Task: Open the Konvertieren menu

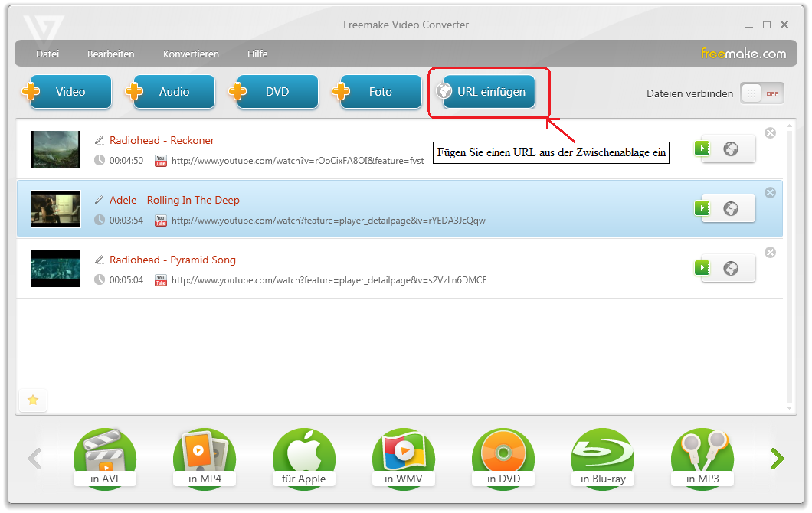Action: [x=191, y=54]
